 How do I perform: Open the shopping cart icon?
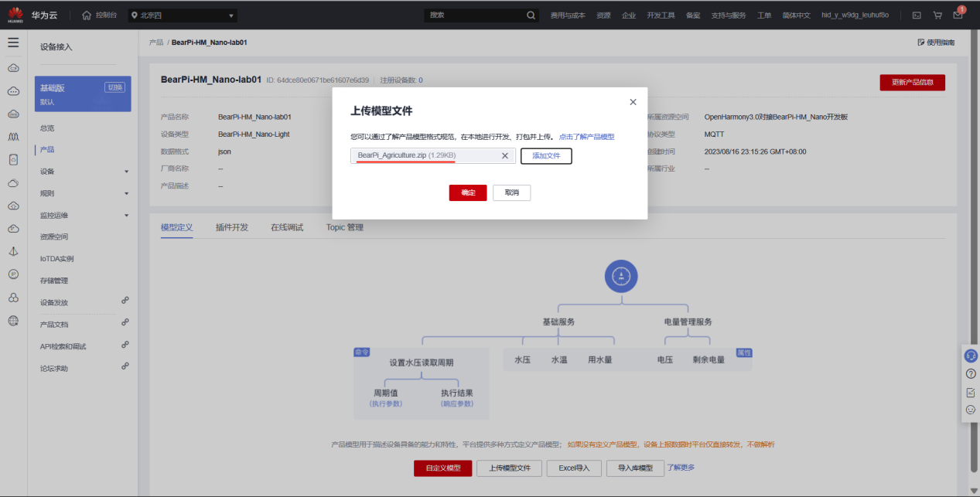tap(937, 15)
